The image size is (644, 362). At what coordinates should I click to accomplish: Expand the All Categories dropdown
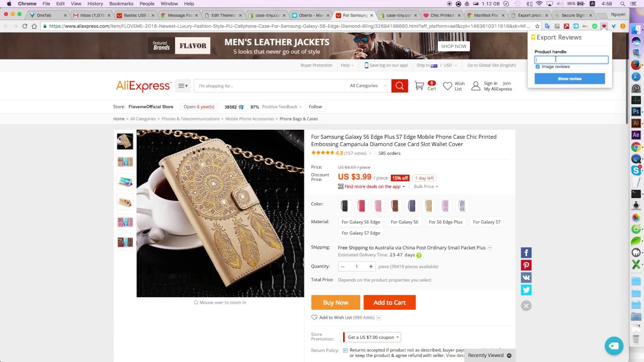(368, 85)
